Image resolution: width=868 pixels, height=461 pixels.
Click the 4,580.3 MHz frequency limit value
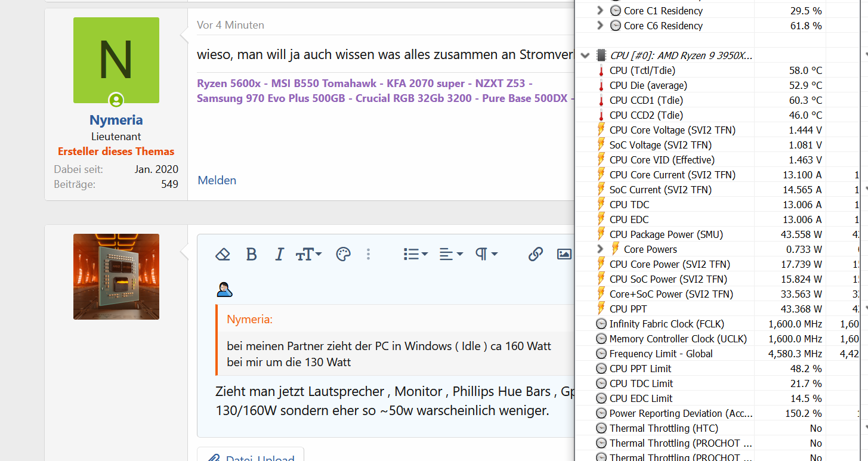795,354
